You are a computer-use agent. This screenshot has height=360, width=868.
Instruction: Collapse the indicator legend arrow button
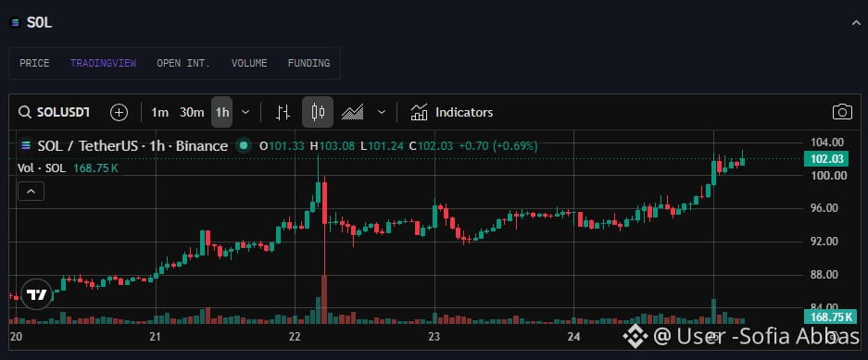pyautogui.click(x=31, y=192)
